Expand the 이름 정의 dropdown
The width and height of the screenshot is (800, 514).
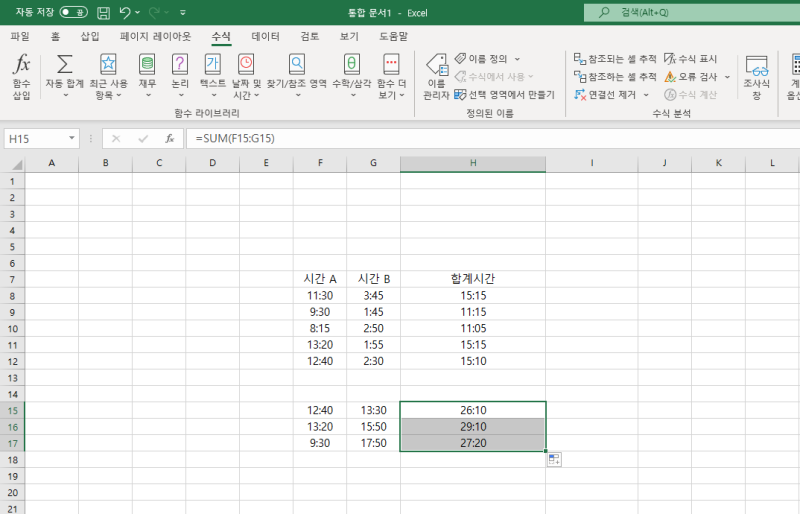[517, 59]
